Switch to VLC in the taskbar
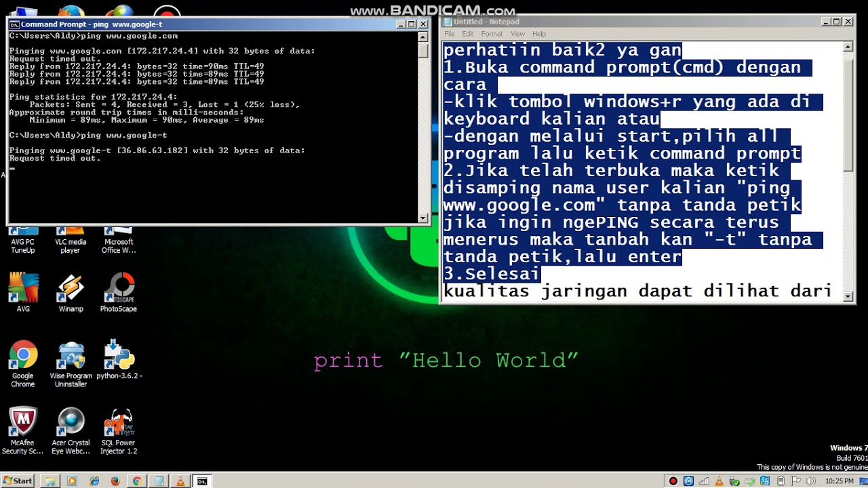The height and width of the screenshot is (488, 868). [180, 481]
